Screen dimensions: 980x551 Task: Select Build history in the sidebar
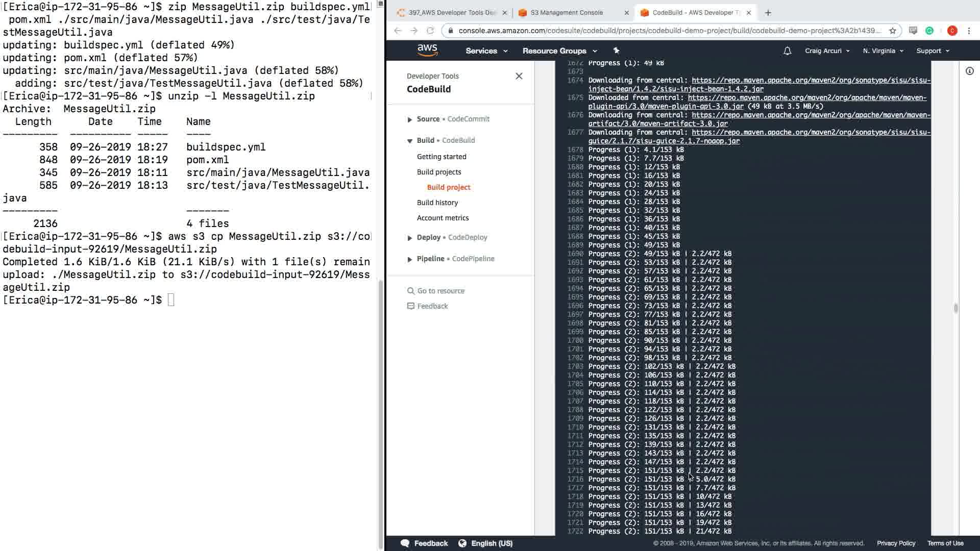437,203
